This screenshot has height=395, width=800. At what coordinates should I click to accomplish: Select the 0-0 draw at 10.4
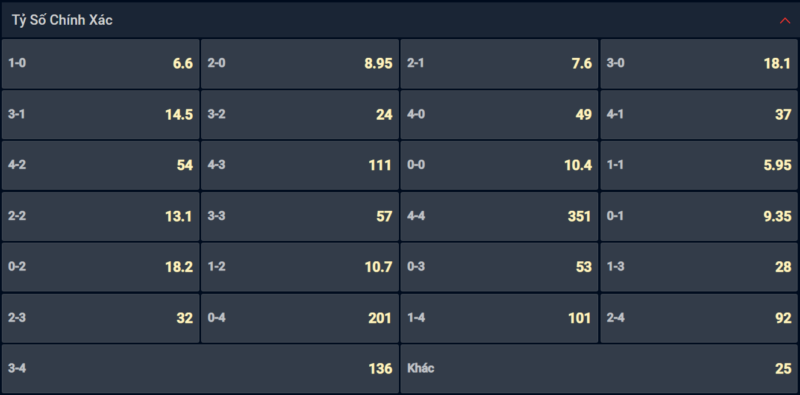[499, 165]
